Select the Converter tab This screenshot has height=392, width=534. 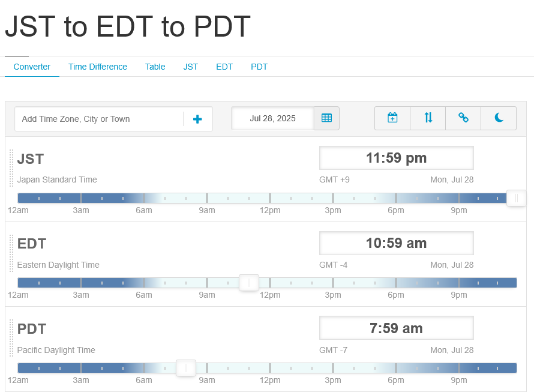coord(32,67)
